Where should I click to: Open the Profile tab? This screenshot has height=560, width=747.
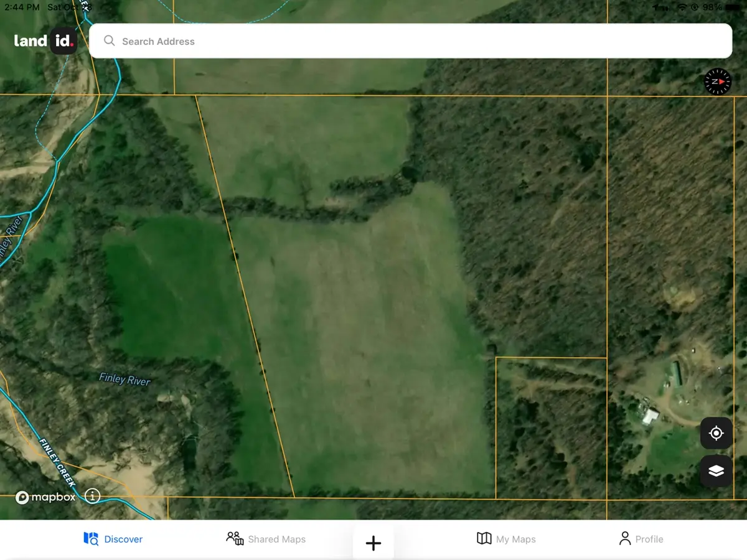pyautogui.click(x=641, y=539)
